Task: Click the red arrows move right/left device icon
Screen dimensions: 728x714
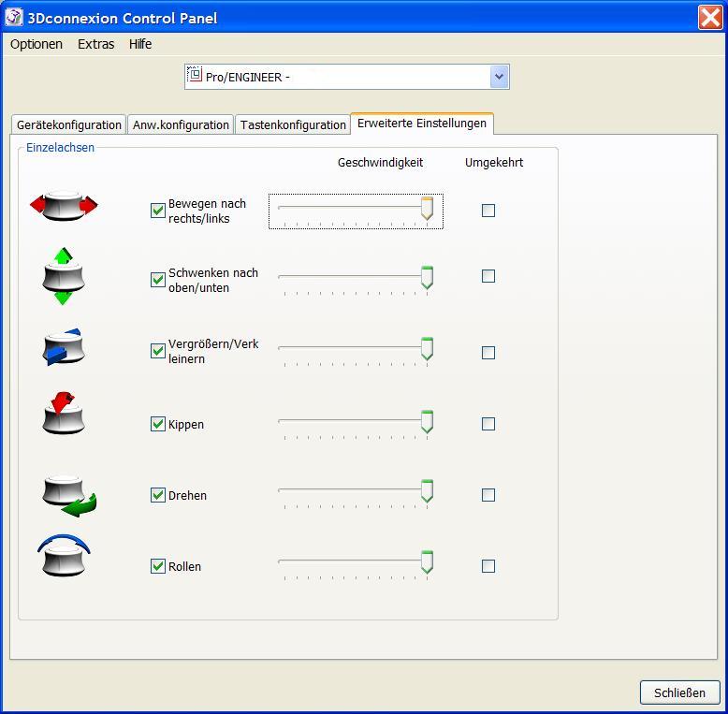Action: 64,205
